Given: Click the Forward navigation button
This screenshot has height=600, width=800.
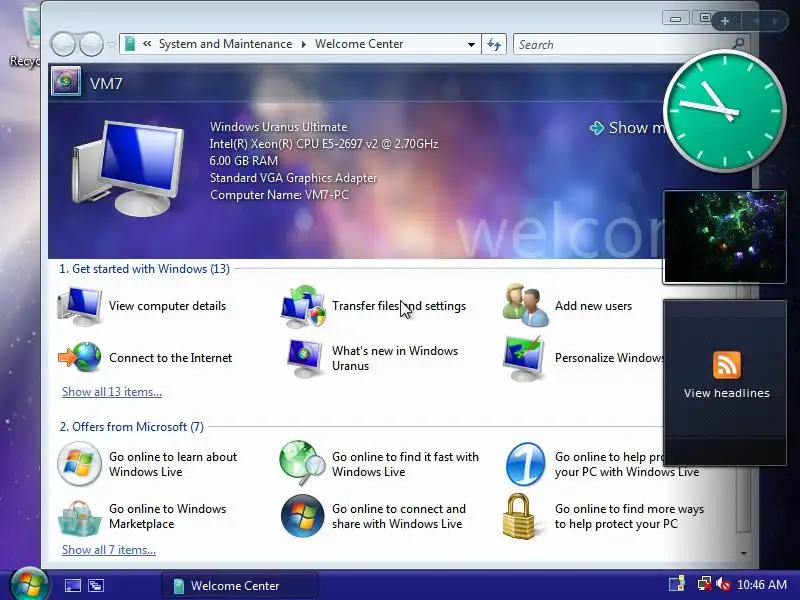Looking at the screenshot, I should click(91, 44).
